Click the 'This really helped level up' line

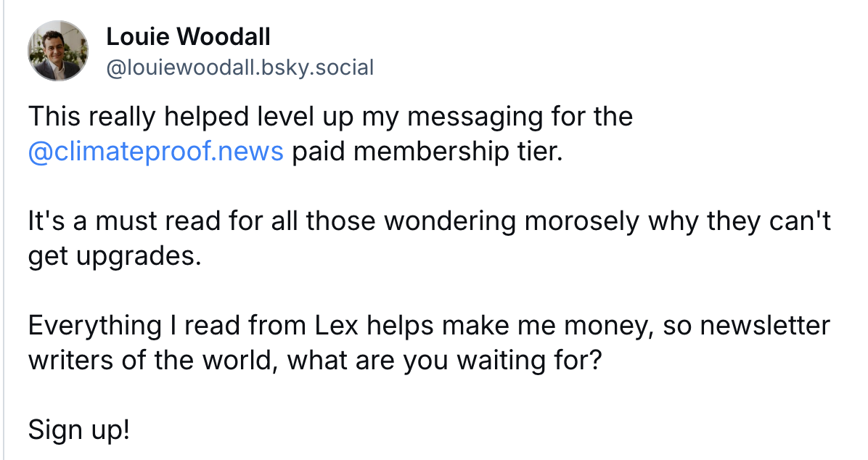point(330,117)
